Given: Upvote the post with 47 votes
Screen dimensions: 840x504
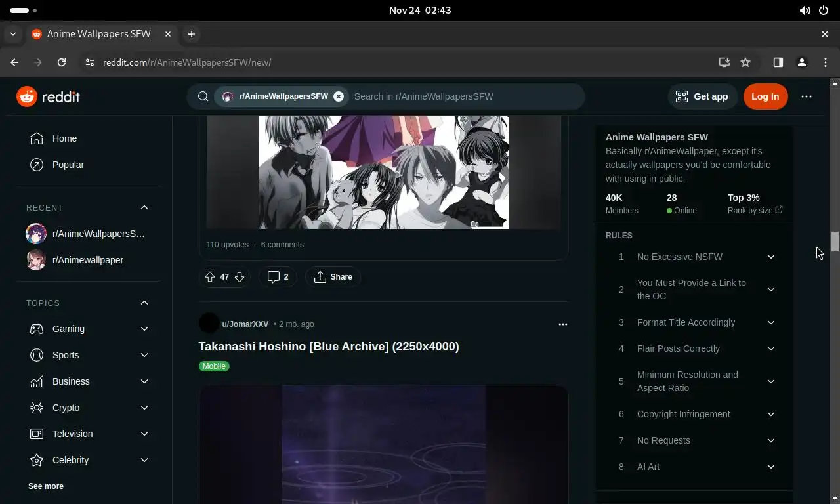Looking at the screenshot, I should pyautogui.click(x=210, y=277).
